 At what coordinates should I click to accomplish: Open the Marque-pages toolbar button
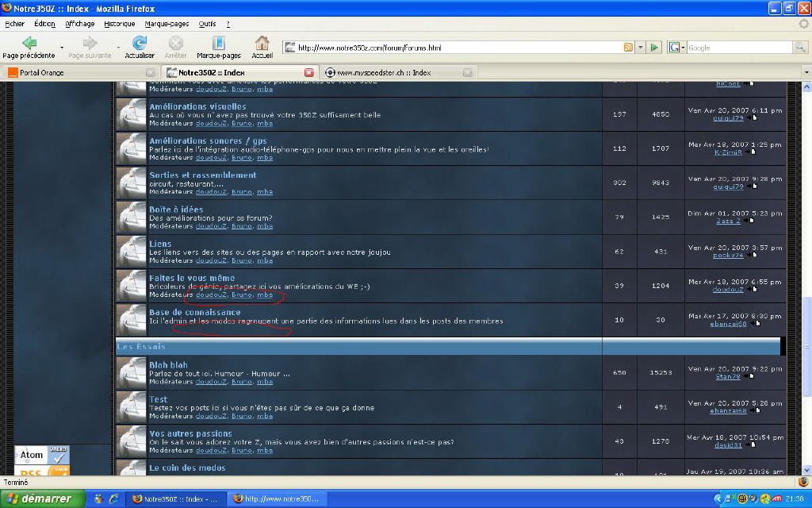219,44
